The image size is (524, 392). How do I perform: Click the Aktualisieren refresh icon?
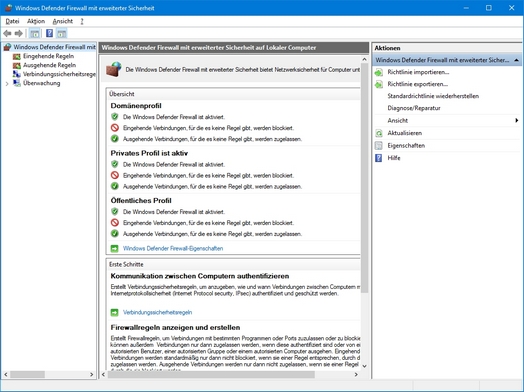pos(379,133)
